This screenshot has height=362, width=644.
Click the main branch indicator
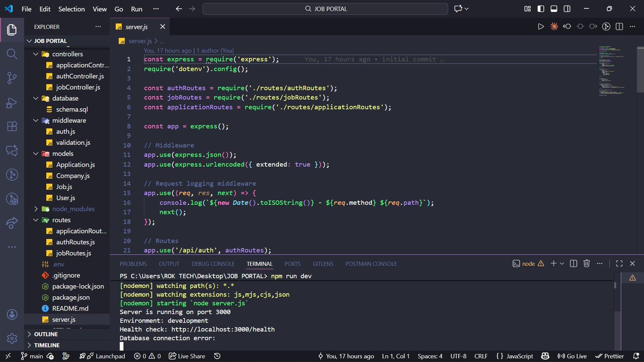click(31, 356)
